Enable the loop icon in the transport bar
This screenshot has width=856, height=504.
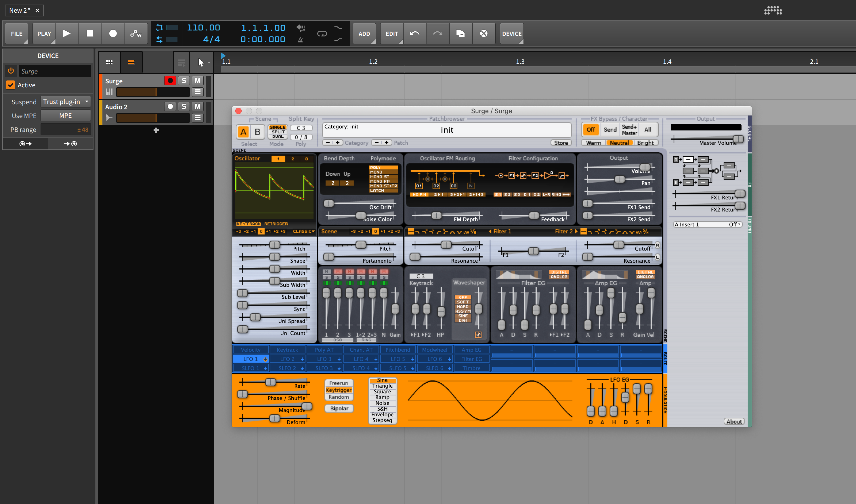[322, 33]
